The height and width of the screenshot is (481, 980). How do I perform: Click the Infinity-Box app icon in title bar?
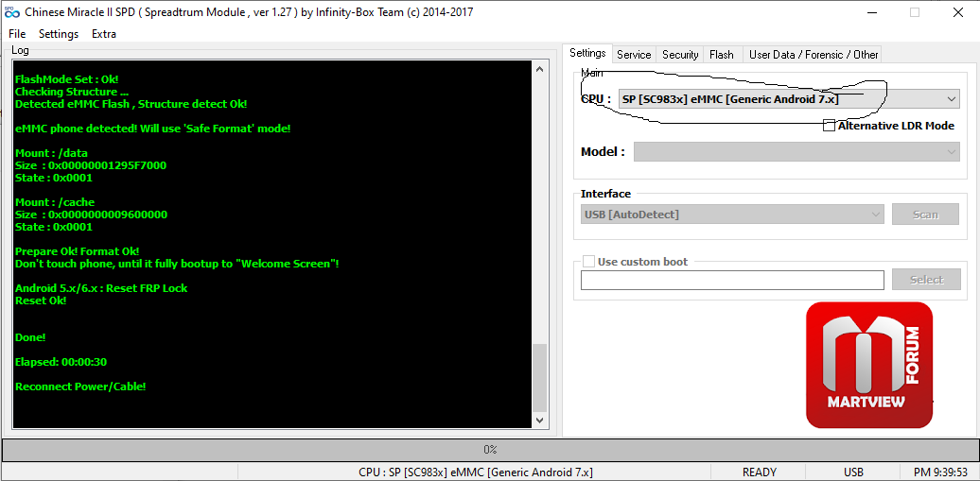pyautogui.click(x=12, y=12)
